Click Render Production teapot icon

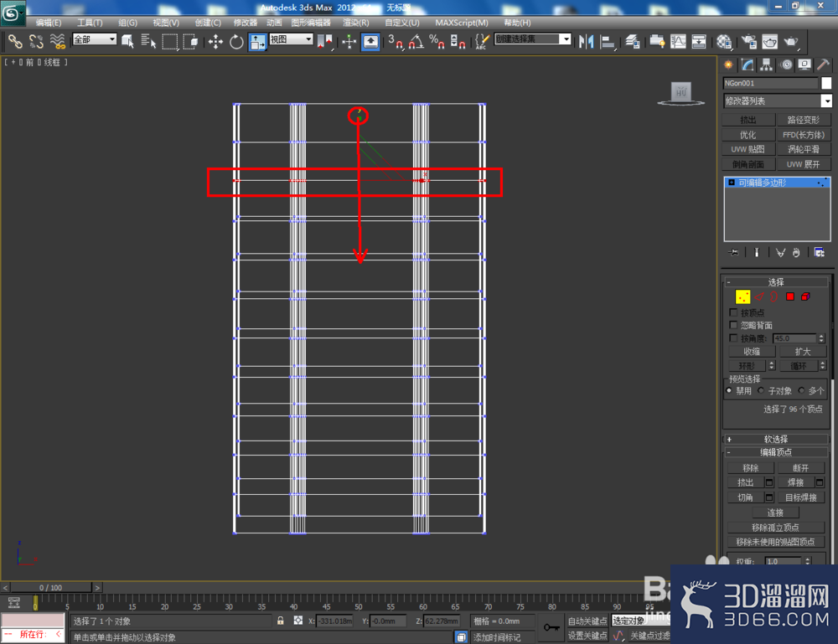(790, 41)
